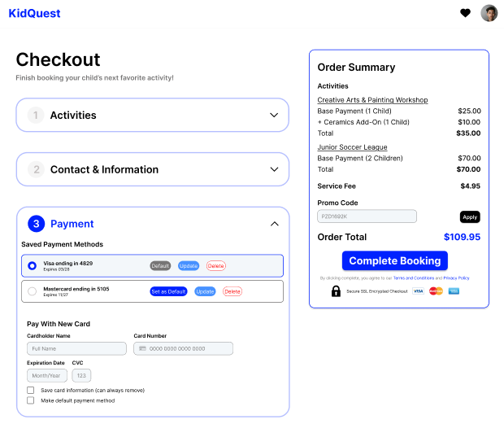Click the step 1 number badge

[x=36, y=115]
